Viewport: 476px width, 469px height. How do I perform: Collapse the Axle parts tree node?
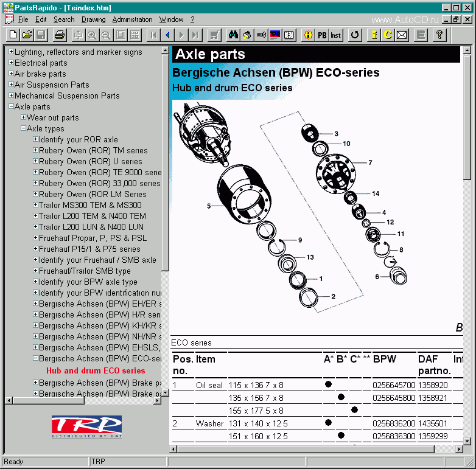coord(11,106)
